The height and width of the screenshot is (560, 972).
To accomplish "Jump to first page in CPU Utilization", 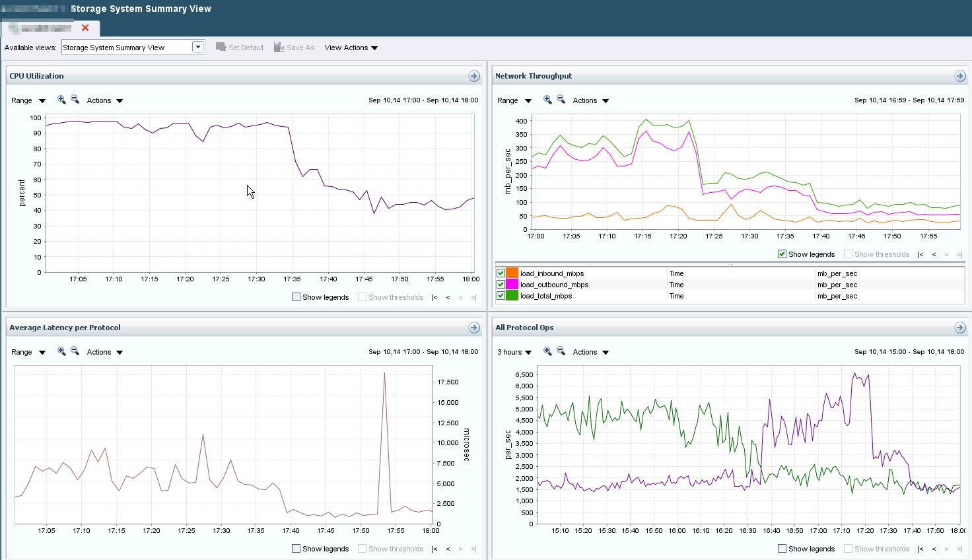I will coord(434,297).
